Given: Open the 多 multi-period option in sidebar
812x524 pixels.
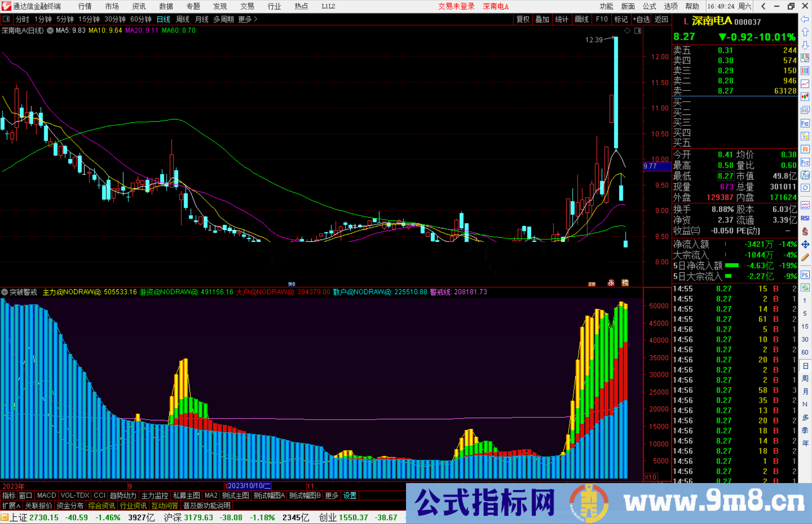Looking at the screenshot, I should (805, 417).
